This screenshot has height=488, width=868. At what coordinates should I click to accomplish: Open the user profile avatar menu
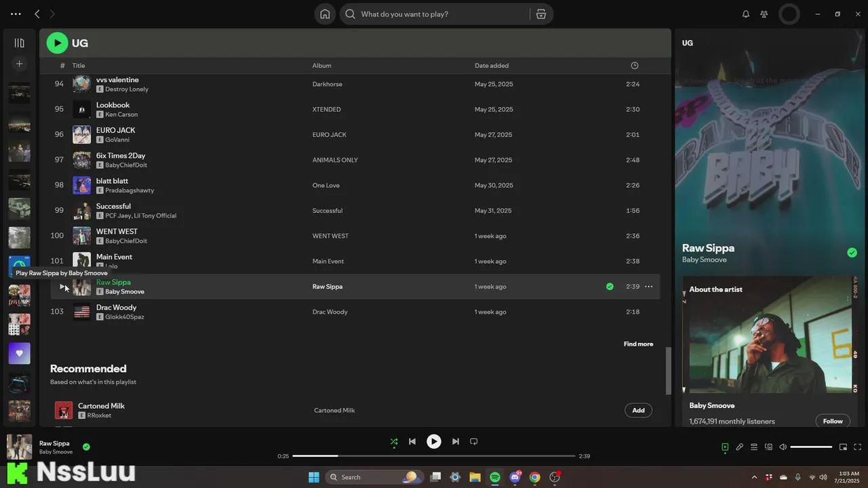789,14
